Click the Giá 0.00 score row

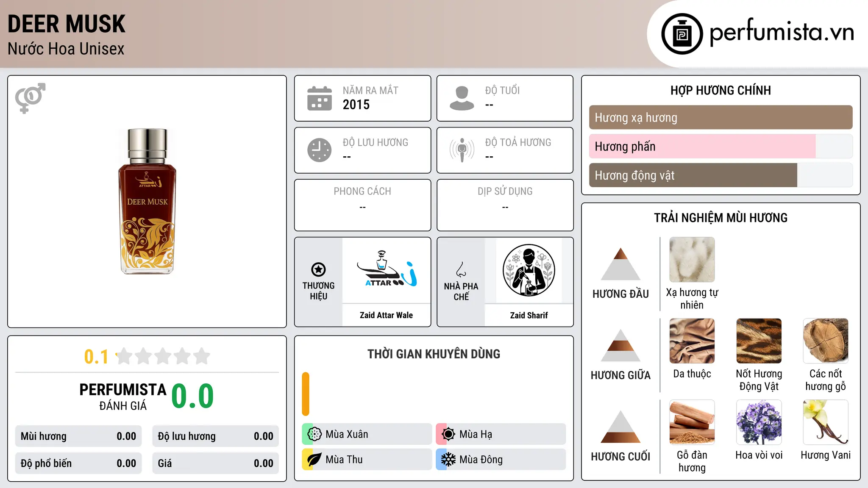click(216, 463)
